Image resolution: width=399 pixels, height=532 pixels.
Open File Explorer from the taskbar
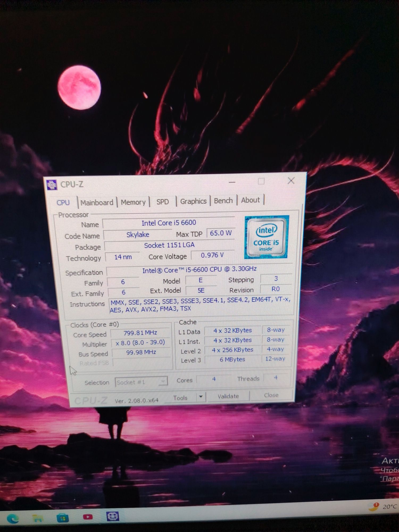pyautogui.click(x=37, y=518)
